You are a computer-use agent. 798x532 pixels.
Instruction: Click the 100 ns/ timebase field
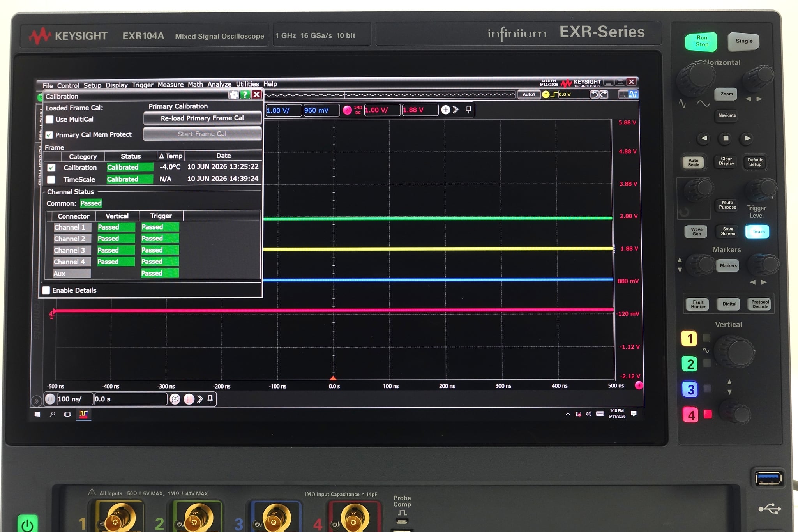(x=74, y=399)
